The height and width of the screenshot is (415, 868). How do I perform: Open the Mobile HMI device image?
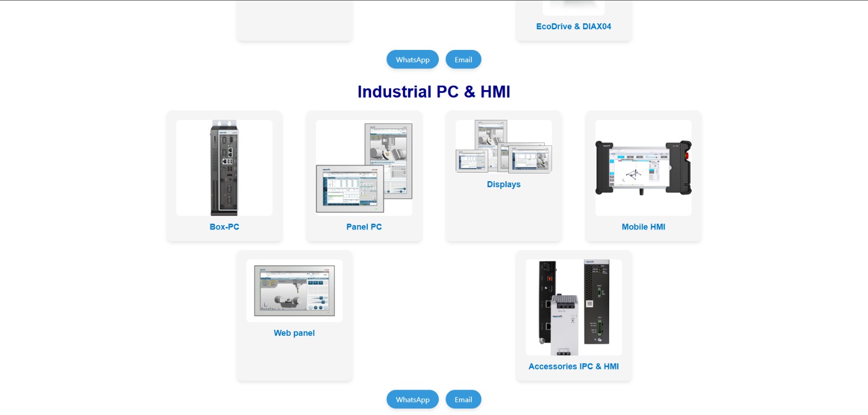pyautogui.click(x=643, y=168)
